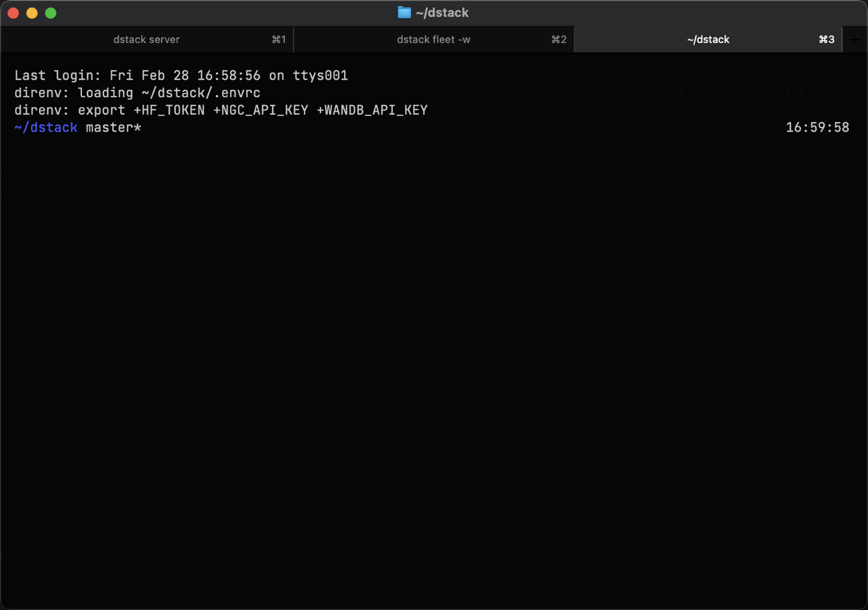Minimize the window with the yellow button
The height and width of the screenshot is (610, 868).
point(32,13)
